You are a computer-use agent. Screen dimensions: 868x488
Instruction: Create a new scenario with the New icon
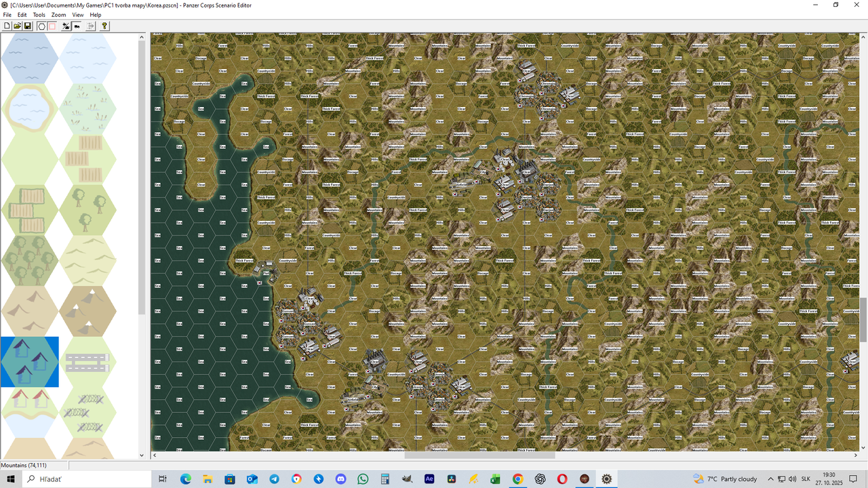(7, 26)
